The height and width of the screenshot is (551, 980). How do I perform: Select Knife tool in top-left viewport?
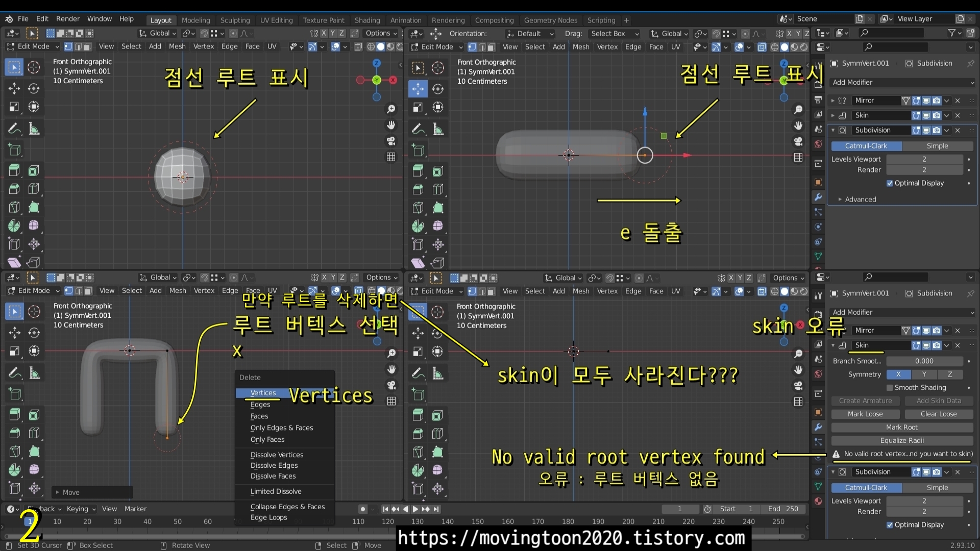pyautogui.click(x=14, y=207)
